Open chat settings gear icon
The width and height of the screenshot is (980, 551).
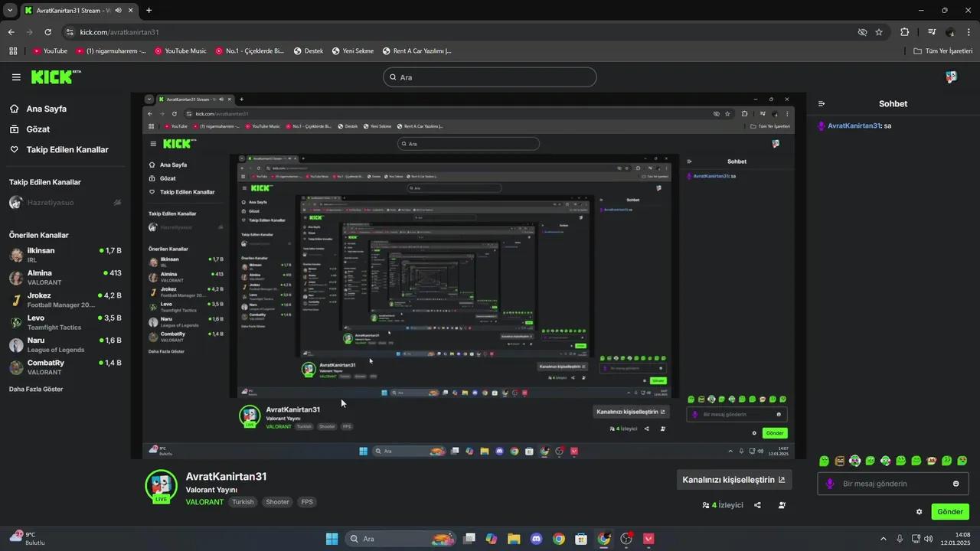[x=919, y=512]
